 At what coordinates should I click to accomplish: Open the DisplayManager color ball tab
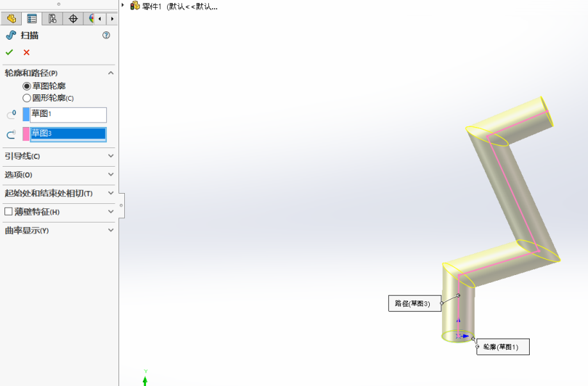(x=90, y=19)
